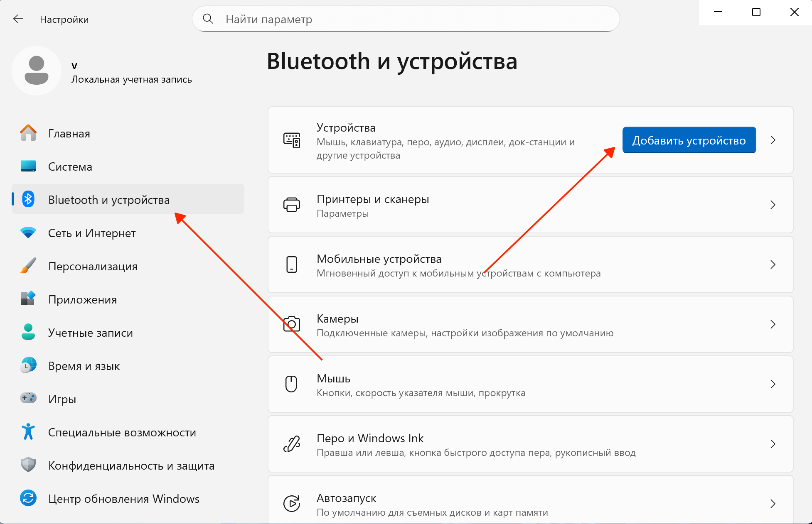Open Система settings section

tap(128, 167)
